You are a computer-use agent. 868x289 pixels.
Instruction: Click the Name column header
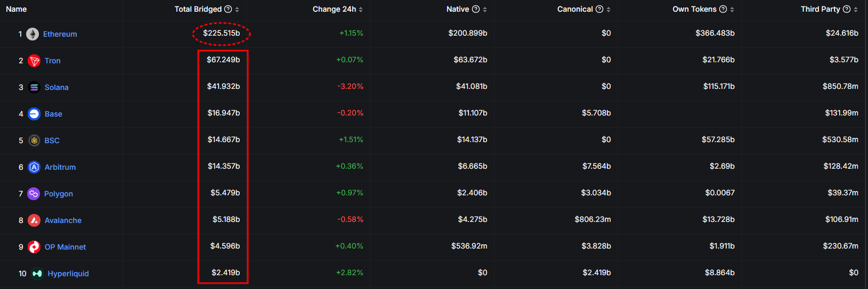tap(16, 9)
